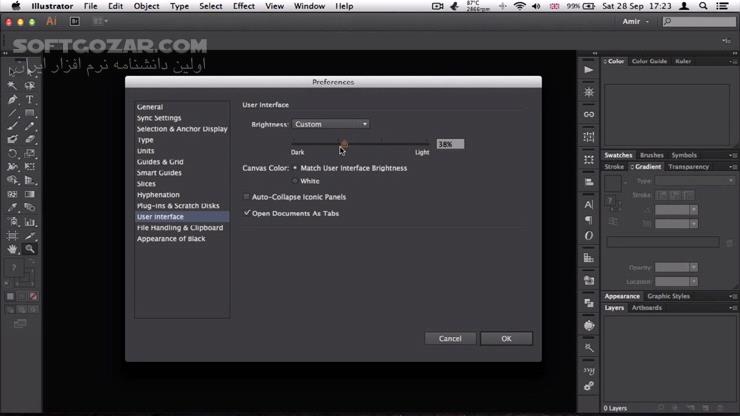The height and width of the screenshot is (416, 740).
Task: Select the Hand tool
Action: coord(12,249)
